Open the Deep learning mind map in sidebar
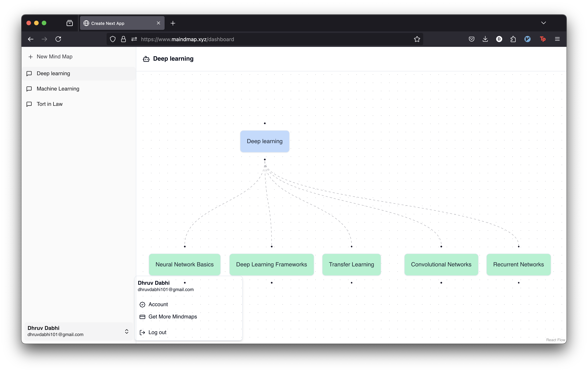Image resolution: width=588 pixels, height=372 pixels. click(x=79, y=73)
